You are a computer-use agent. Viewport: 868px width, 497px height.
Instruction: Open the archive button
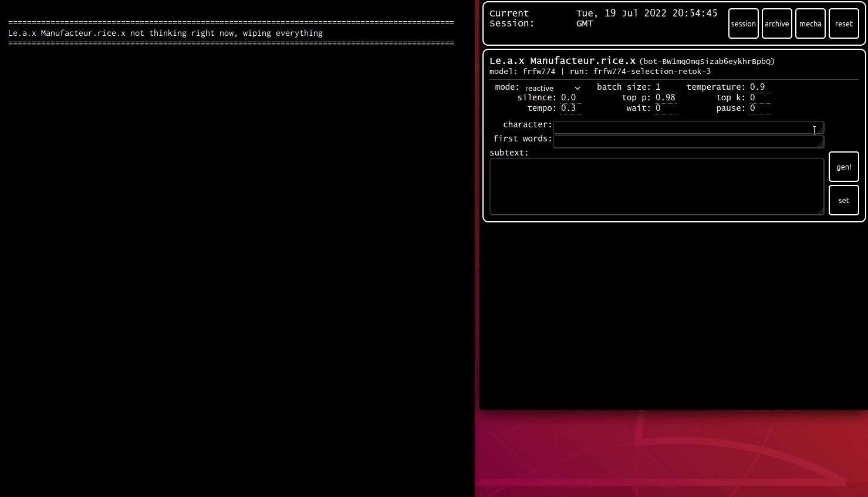point(777,23)
